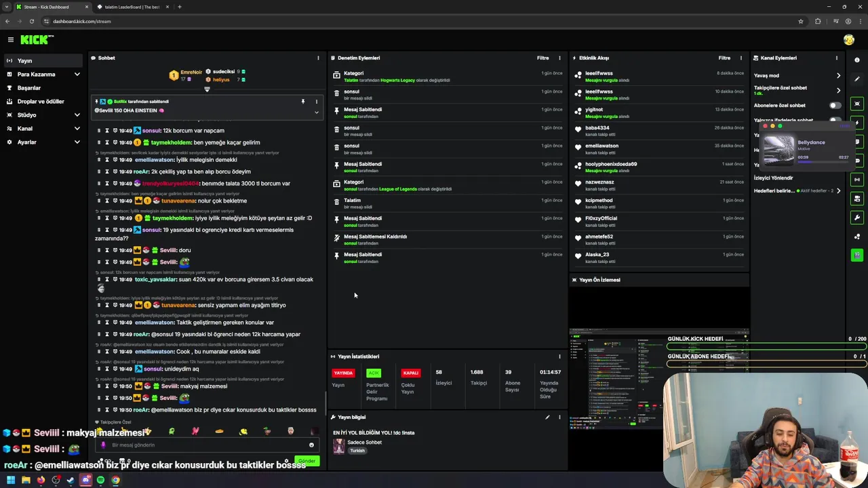Open Etkinlik Akışı panel three-dot menu
868x488 pixels.
pyautogui.click(x=741, y=58)
